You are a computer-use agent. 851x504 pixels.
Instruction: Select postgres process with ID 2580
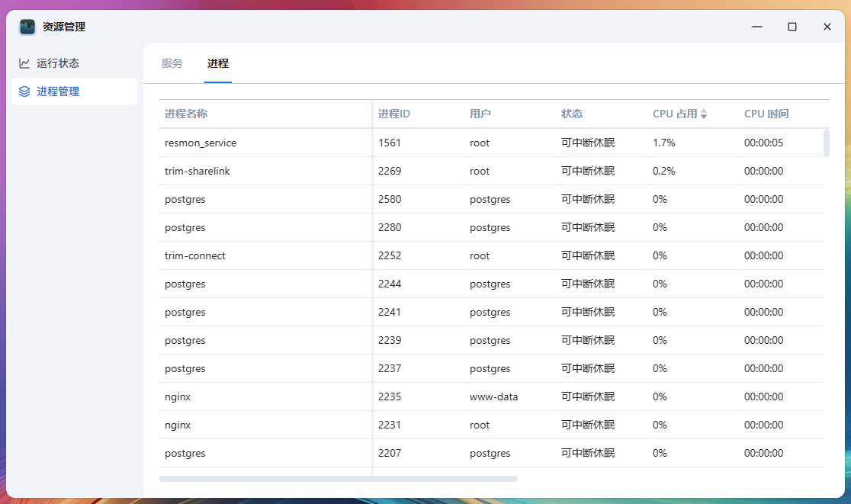point(185,199)
